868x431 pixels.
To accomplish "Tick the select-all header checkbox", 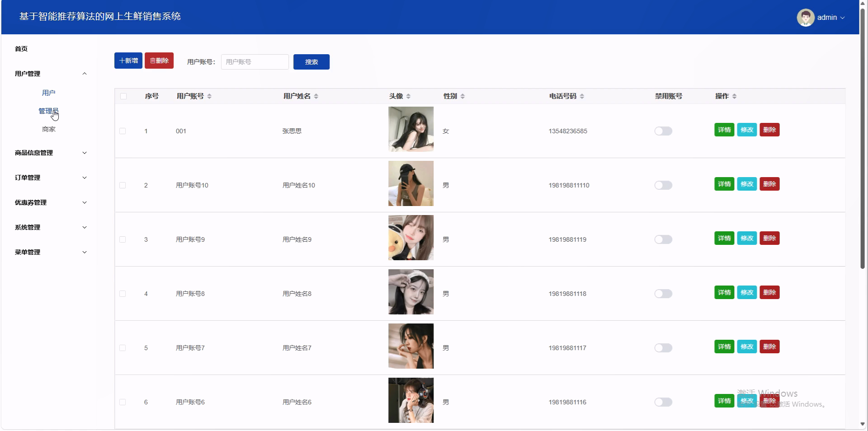I will point(123,96).
